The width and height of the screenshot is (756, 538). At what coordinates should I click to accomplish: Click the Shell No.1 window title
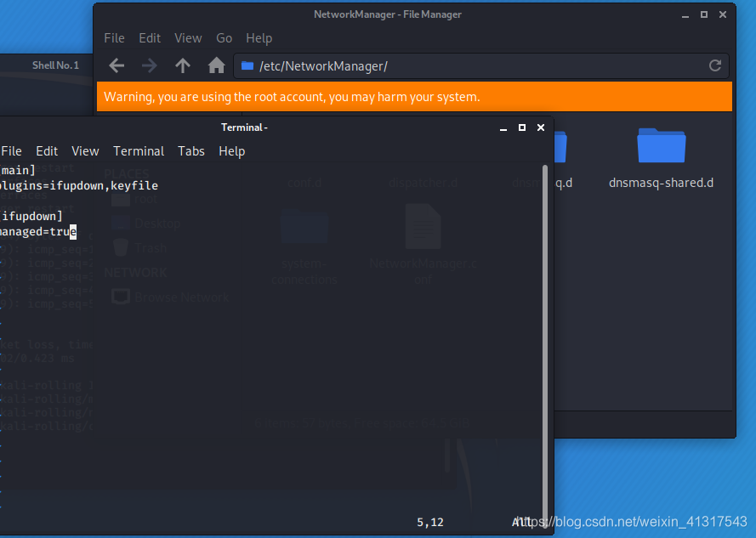pos(55,65)
